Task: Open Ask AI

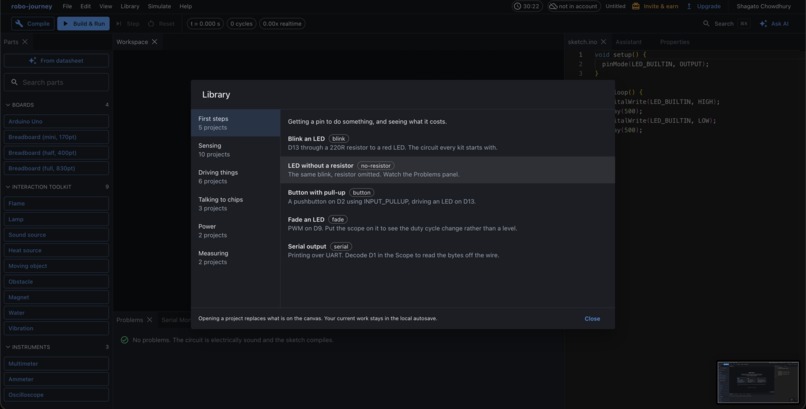Action: coord(774,24)
